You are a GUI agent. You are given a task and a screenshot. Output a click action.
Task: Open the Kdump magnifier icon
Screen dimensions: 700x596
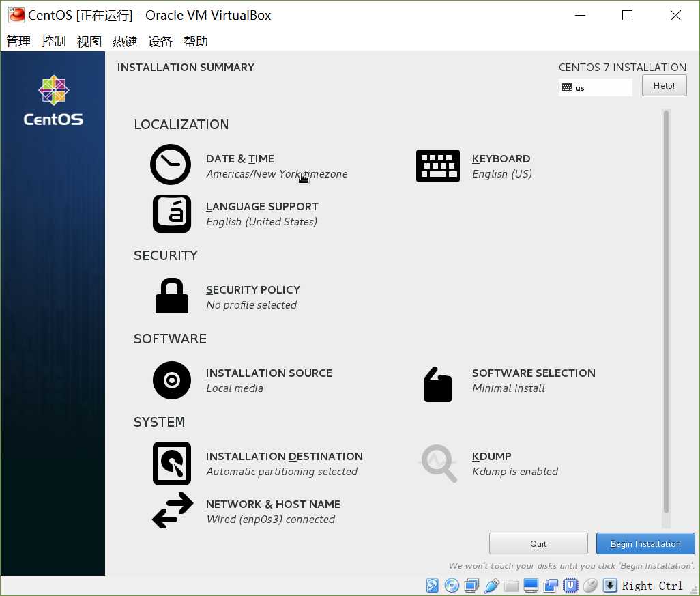pos(439,464)
